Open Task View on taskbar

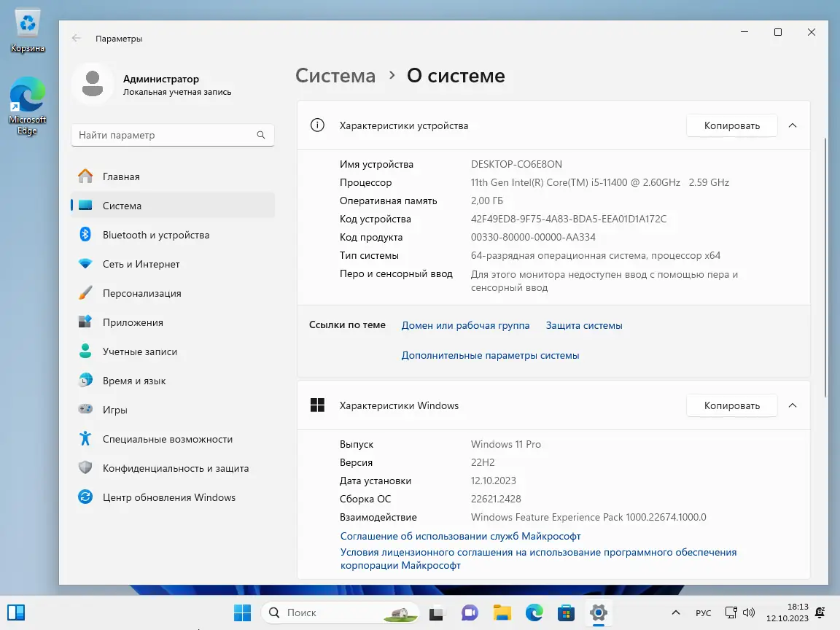437,612
